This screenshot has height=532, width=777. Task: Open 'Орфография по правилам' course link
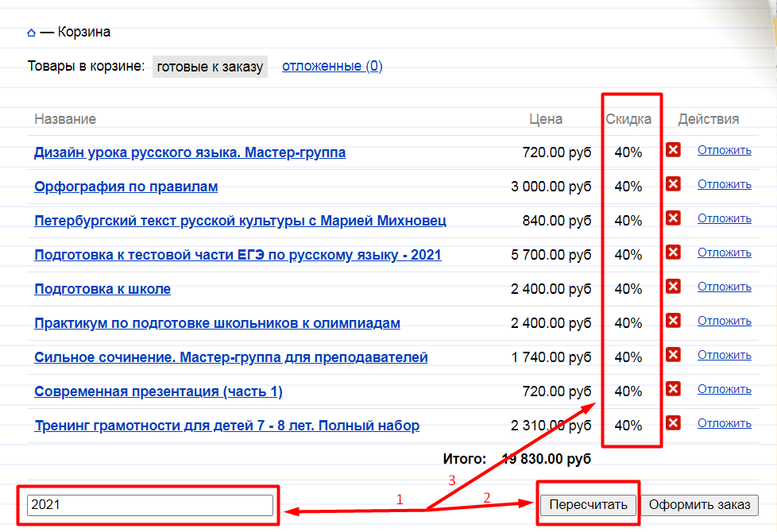126,187
